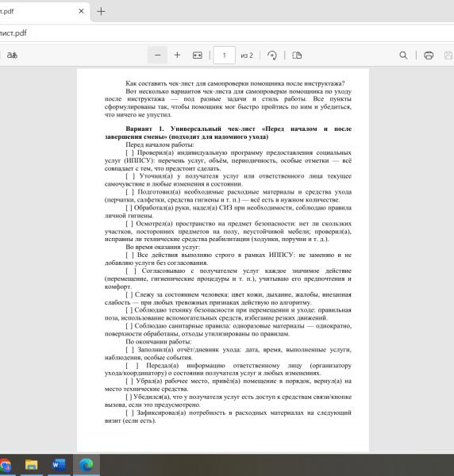Open Chrome from the taskbar
The image size is (454, 476).
tap(6, 465)
